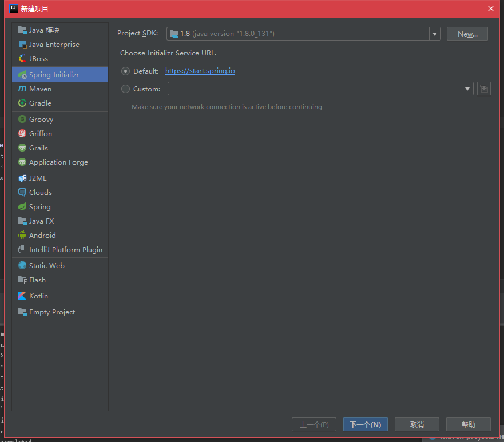Click the Spring Initializr label text
The height and width of the screenshot is (442, 504).
coord(54,75)
